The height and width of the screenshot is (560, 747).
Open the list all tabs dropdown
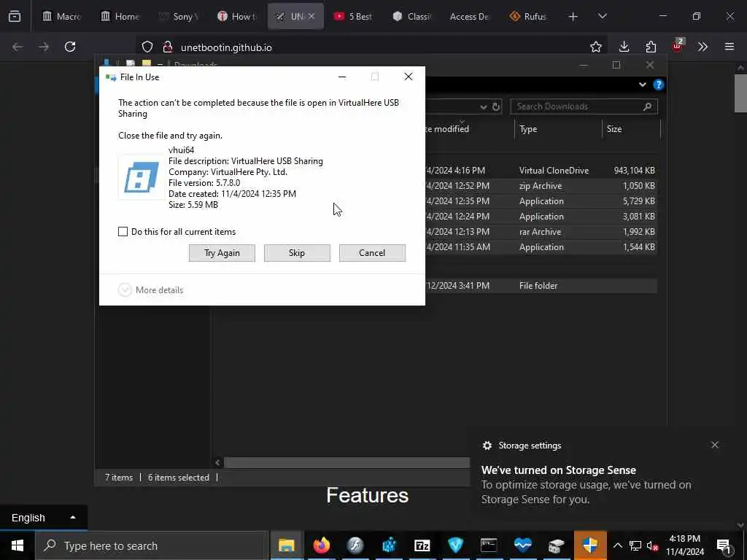coord(602,17)
